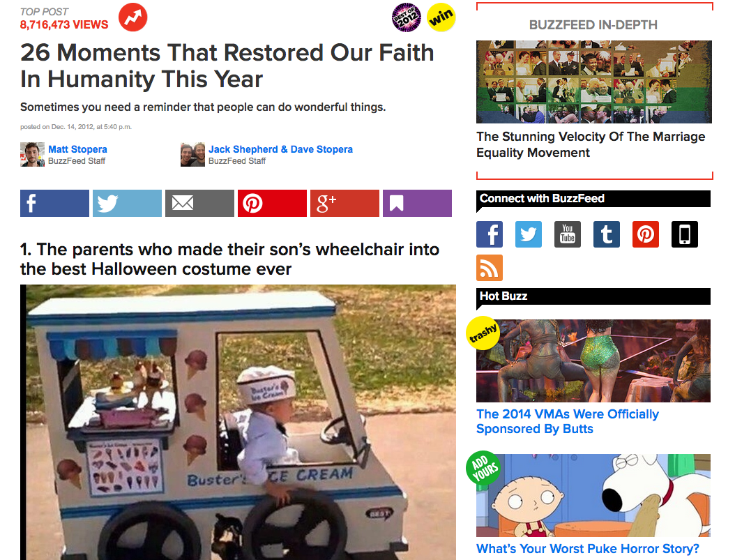
Task: Pin the article on Pinterest
Action: [x=272, y=203]
